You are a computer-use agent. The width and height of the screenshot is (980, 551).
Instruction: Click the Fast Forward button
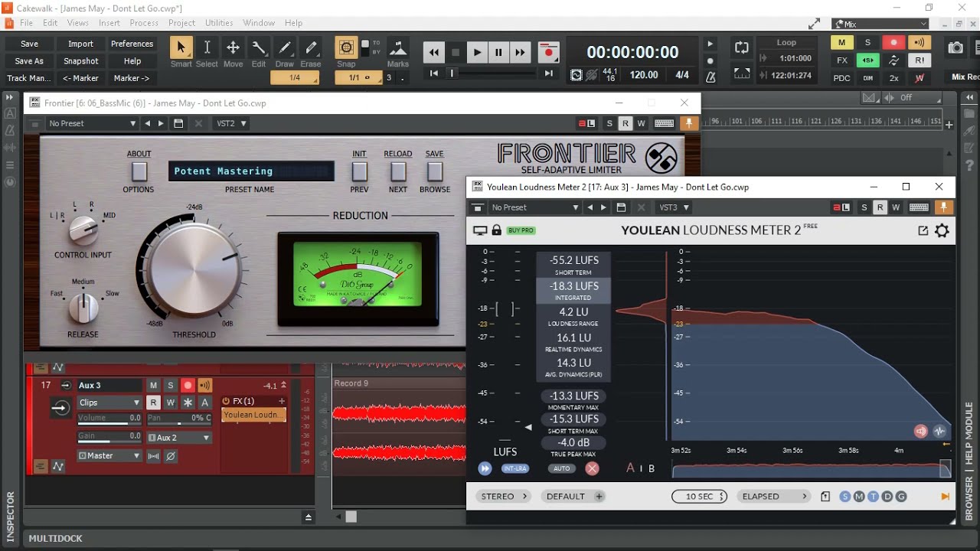(520, 52)
